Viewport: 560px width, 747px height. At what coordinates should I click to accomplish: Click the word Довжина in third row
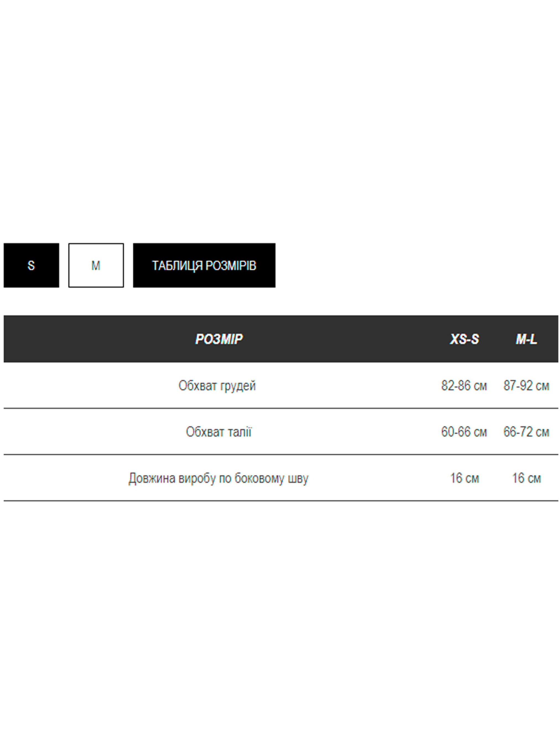152,478
